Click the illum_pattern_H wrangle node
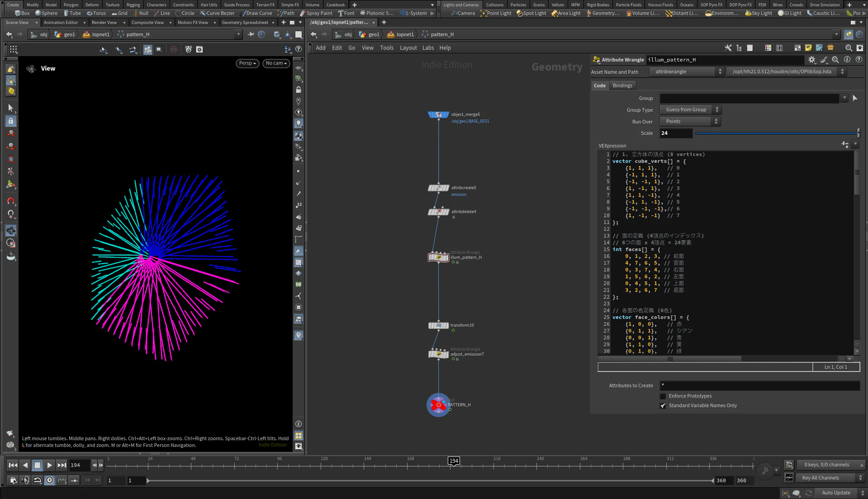The height and width of the screenshot is (499, 868). (x=438, y=257)
